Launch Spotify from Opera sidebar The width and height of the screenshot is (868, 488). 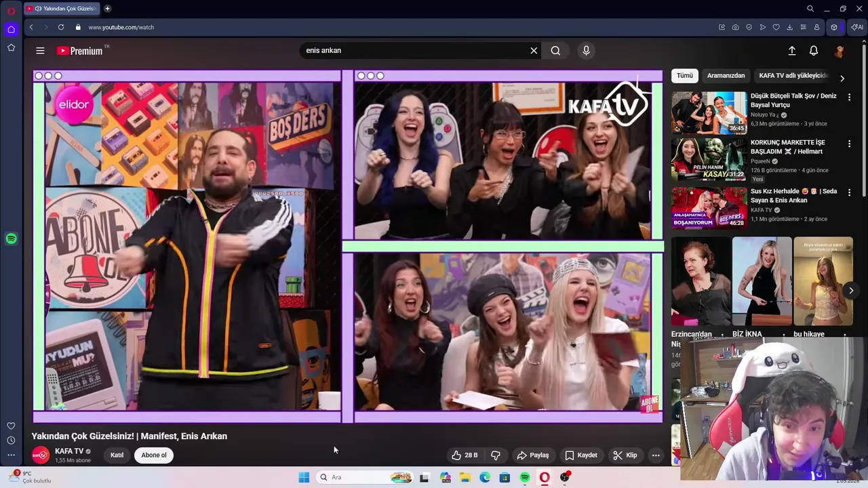(11, 239)
